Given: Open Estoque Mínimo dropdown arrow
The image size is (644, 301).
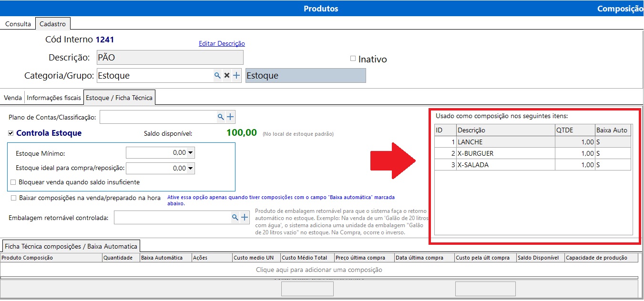Looking at the screenshot, I should coord(191,153).
